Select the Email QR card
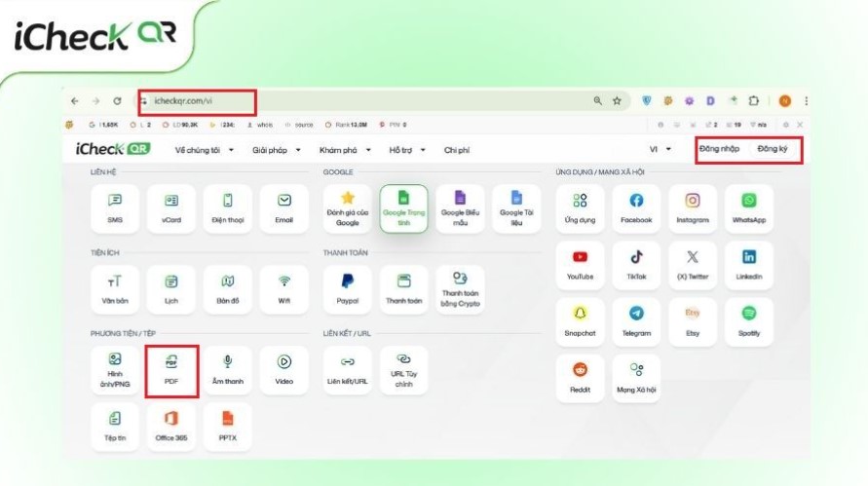Image resolution: width=868 pixels, height=486 pixels. click(284, 208)
